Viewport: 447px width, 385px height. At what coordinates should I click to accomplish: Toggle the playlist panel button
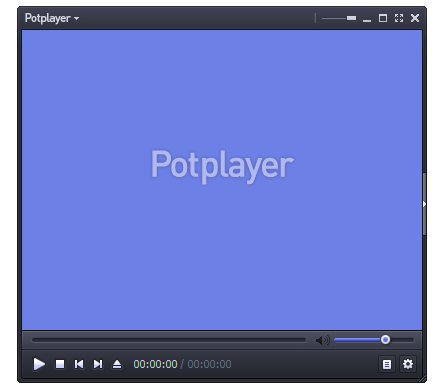coord(387,364)
